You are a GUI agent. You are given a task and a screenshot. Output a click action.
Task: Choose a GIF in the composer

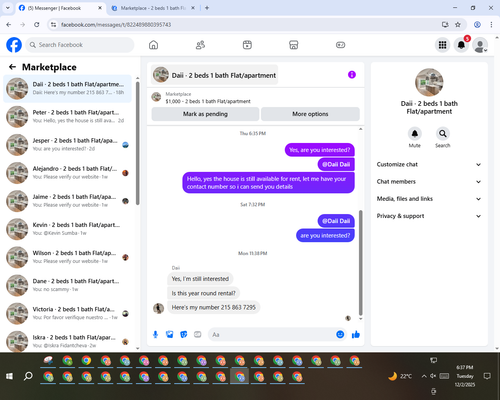pos(198,334)
